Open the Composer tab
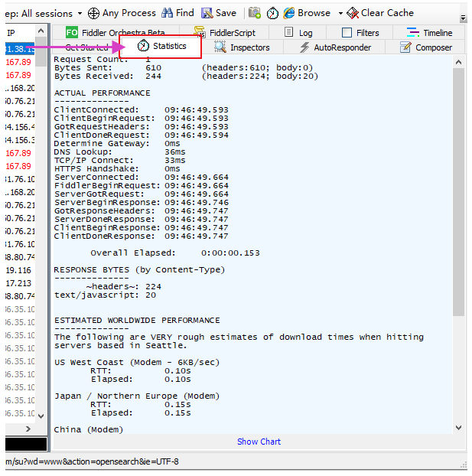 (x=425, y=47)
